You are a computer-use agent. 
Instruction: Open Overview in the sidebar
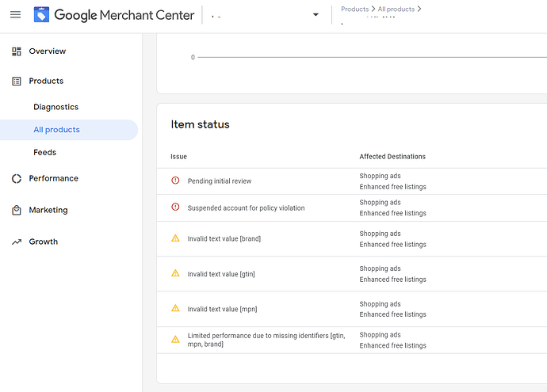coord(48,51)
